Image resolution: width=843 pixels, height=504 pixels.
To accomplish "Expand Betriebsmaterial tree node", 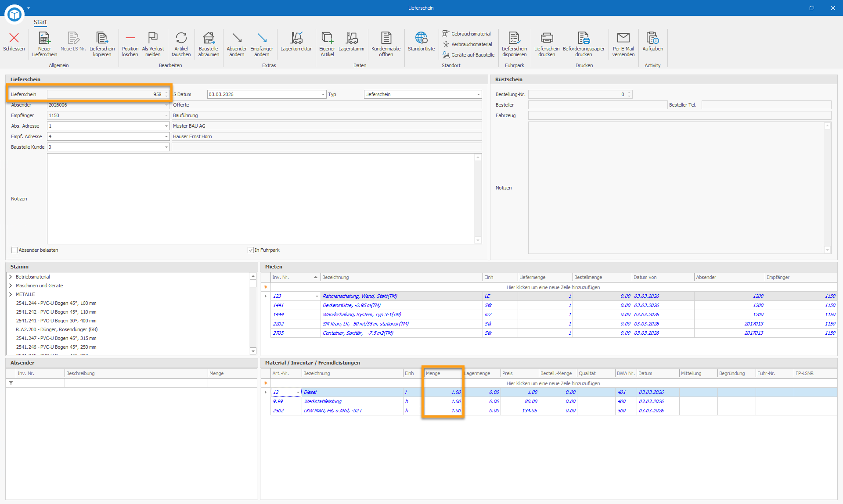I will 11,277.
